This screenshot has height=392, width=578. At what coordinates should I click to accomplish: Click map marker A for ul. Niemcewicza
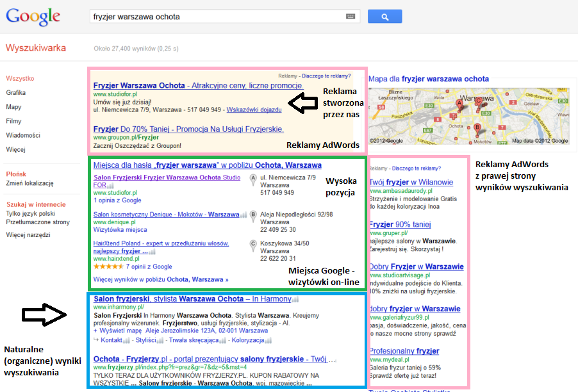tap(459, 104)
